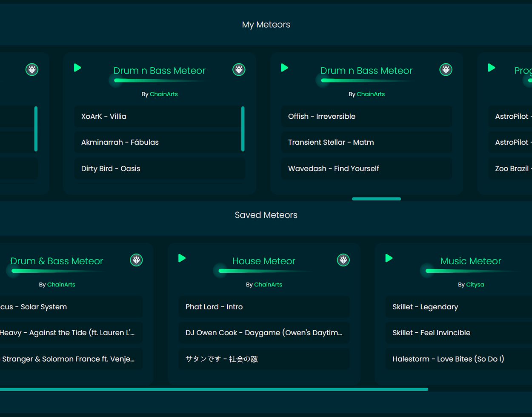Click the lotus icon on the Drum & Bass Meteor card
The height and width of the screenshot is (417, 532).
click(136, 260)
